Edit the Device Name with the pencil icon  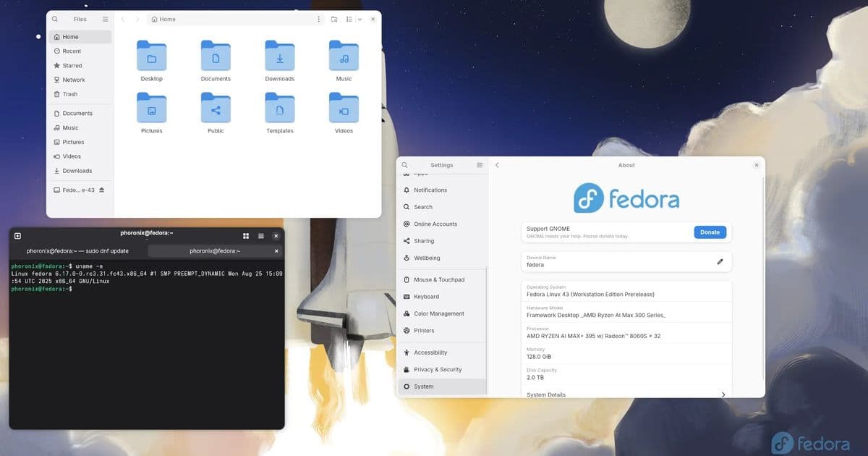coord(720,261)
